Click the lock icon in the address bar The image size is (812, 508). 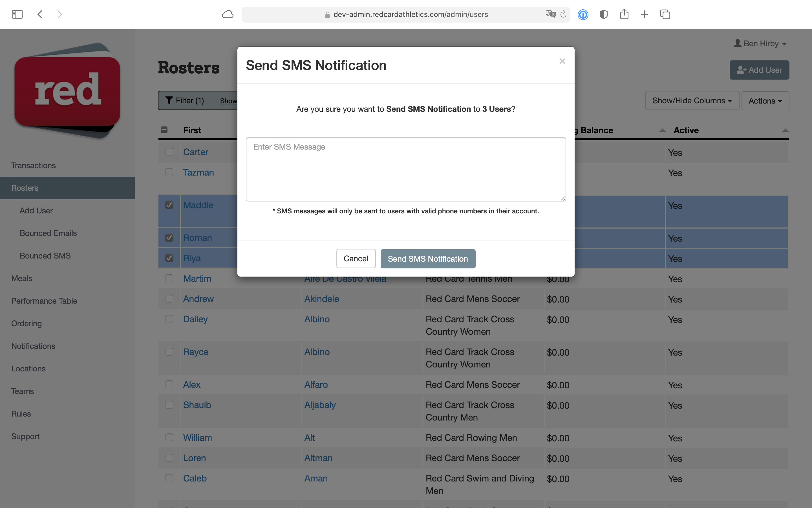coord(327,15)
